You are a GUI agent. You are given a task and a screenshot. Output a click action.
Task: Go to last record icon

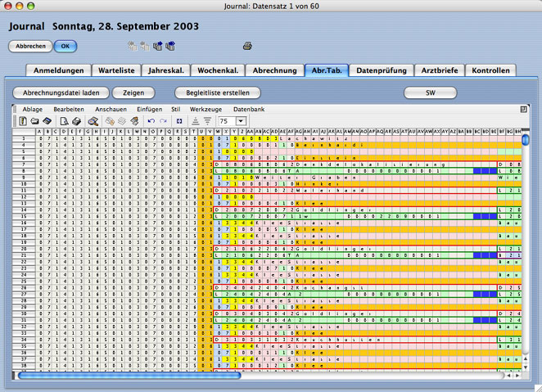coord(170,46)
